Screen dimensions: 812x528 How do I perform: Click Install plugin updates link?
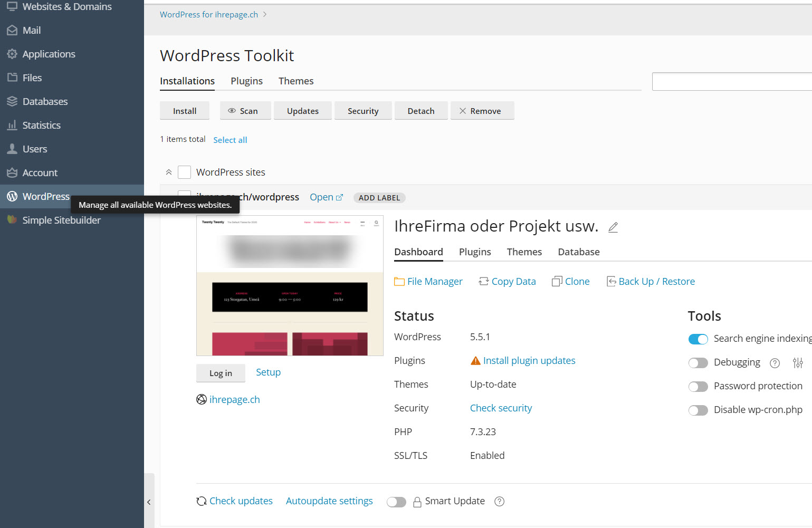pyautogui.click(x=529, y=361)
